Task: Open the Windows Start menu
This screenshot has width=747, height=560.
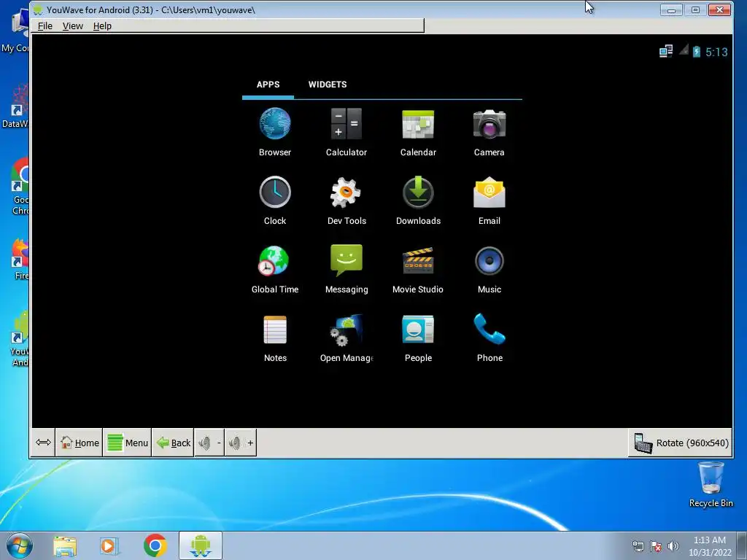Action: point(20,545)
